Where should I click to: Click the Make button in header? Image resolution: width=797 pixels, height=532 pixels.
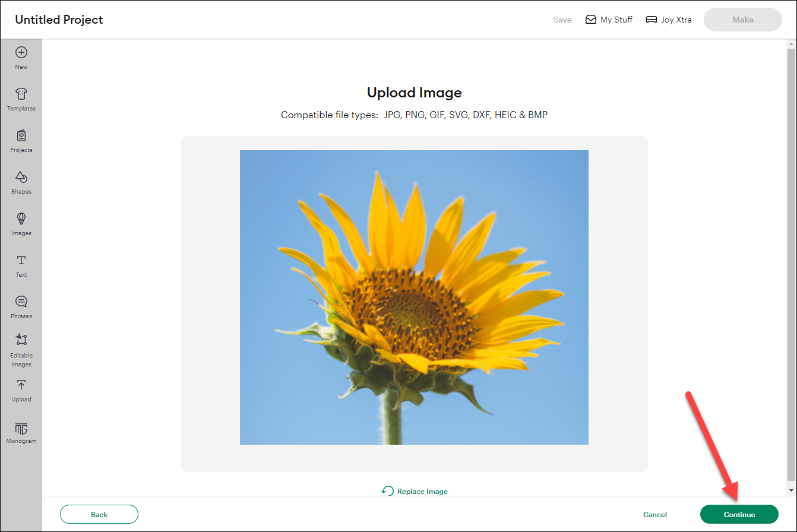[742, 20]
